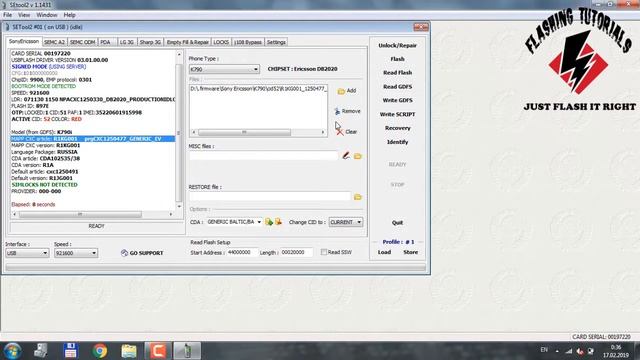Toggle the Read SSW checkbox
The width and height of the screenshot is (640, 360).
[x=324, y=252]
